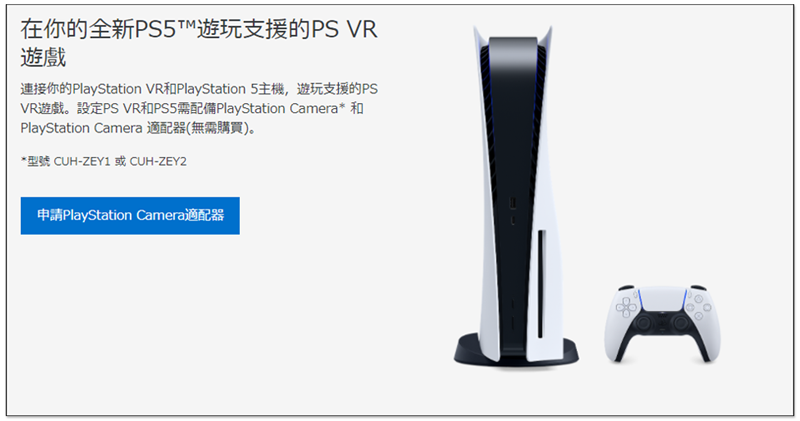Click the USB port on PS5 console front
The width and height of the screenshot is (800, 421).
[513, 203]
